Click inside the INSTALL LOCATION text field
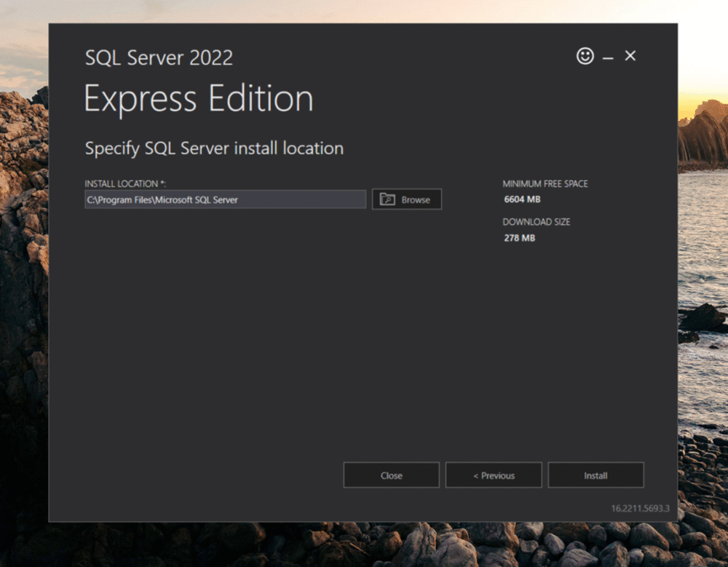728x567 pixels. (x=225, y=199)
